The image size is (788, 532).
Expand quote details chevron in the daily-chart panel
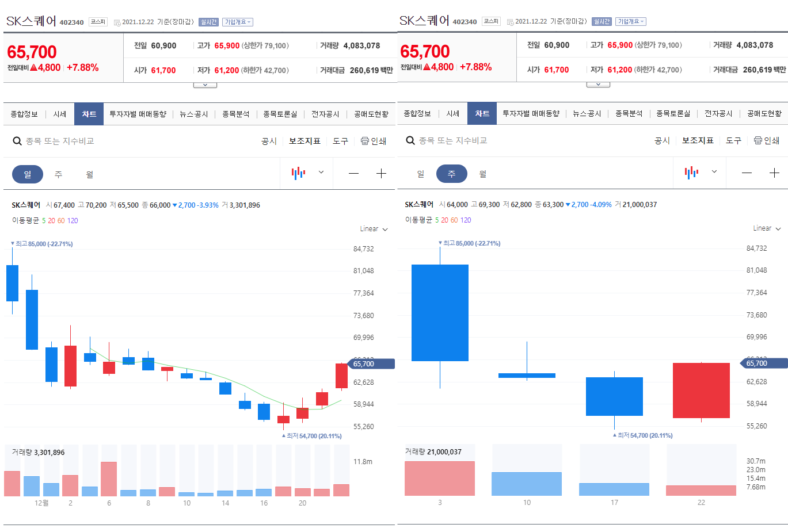[205, 85]
